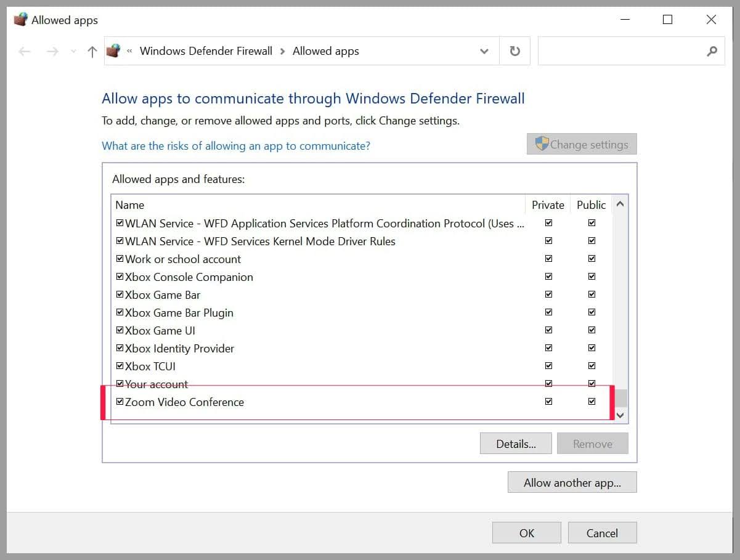The width and height of the screenshot is (740, 560).
Task: Open the breadcrumb overflow double-chevron
Action: (129, 51)
